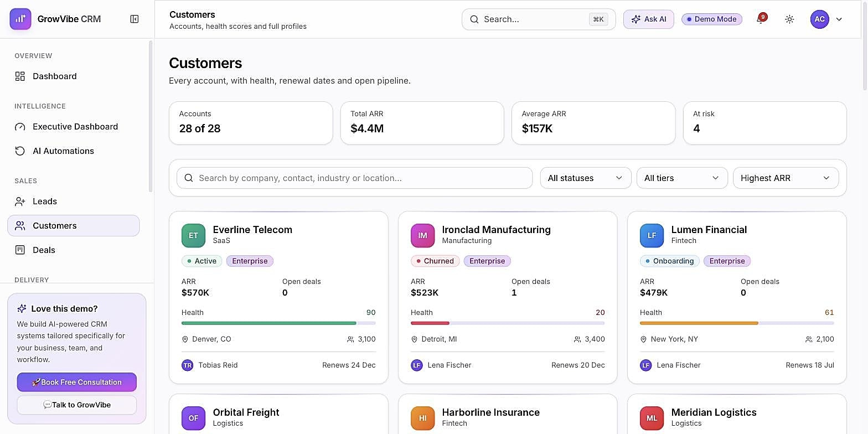
Task: Click the sparkle icon beside Love this demo
Action: coord(22,309)
